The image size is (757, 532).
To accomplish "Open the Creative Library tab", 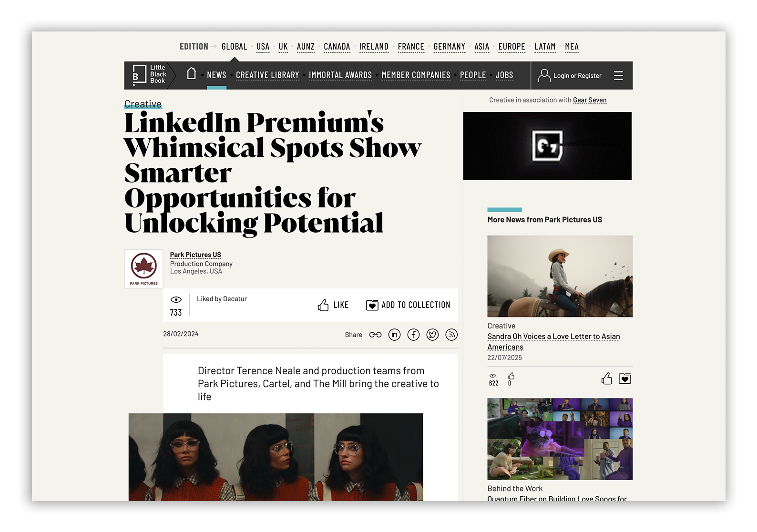I will tap(267, 75).
